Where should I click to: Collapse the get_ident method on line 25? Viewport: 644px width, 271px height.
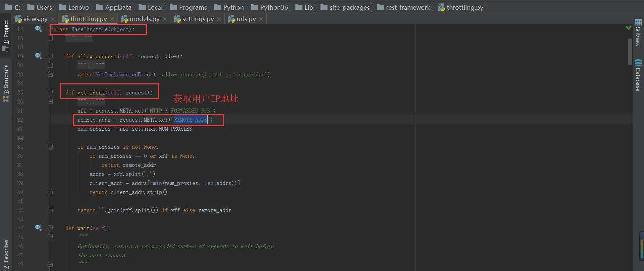[x=50, y=92]
